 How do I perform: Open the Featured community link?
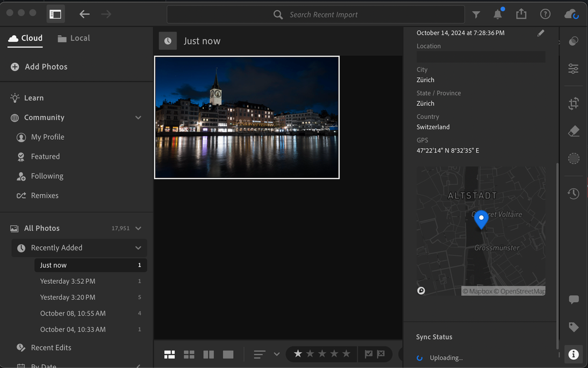point(45,156)
